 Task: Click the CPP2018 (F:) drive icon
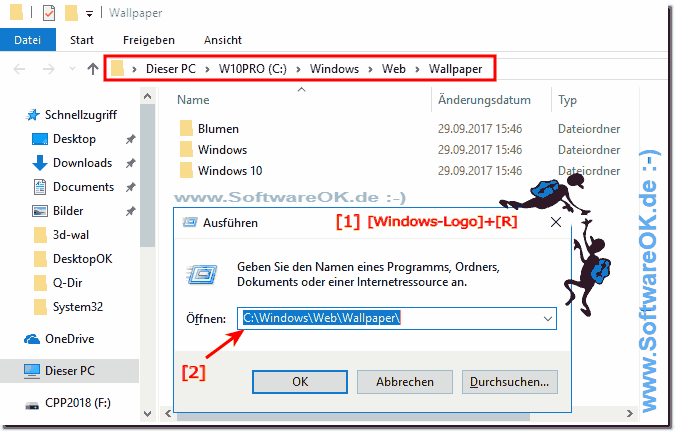click(32, 405)
